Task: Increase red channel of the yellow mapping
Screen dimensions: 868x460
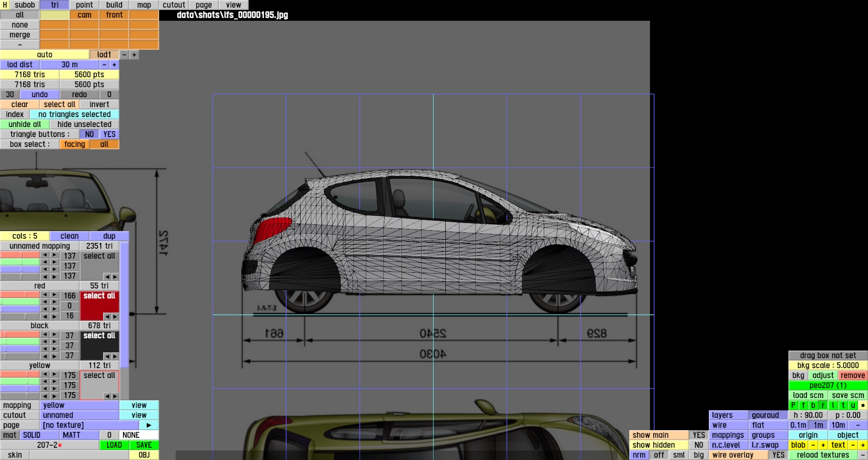Action: point(55,375)
